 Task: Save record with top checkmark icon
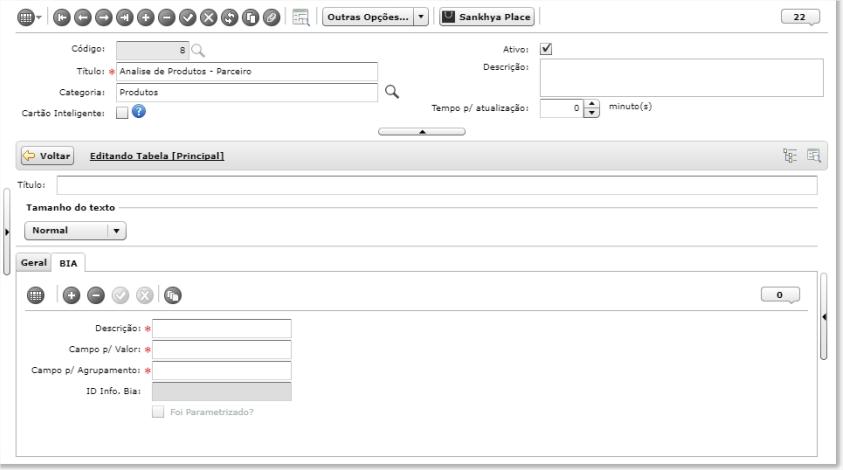(188, 17)
